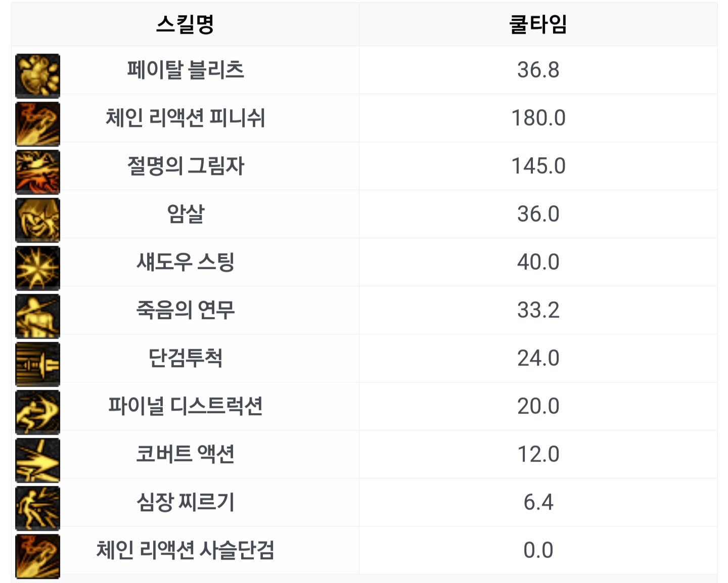Click the 죽음의 연무 skill icon

(37, 316)
